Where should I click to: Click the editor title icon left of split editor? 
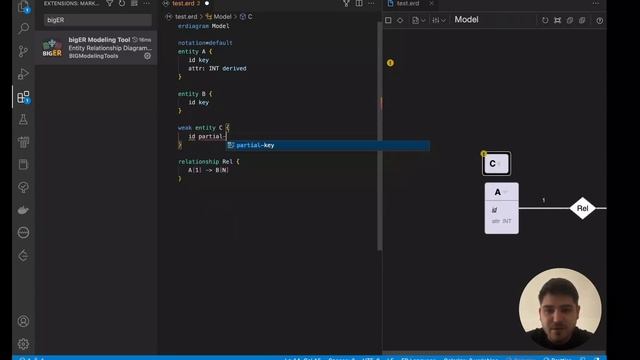pos(346,3)
